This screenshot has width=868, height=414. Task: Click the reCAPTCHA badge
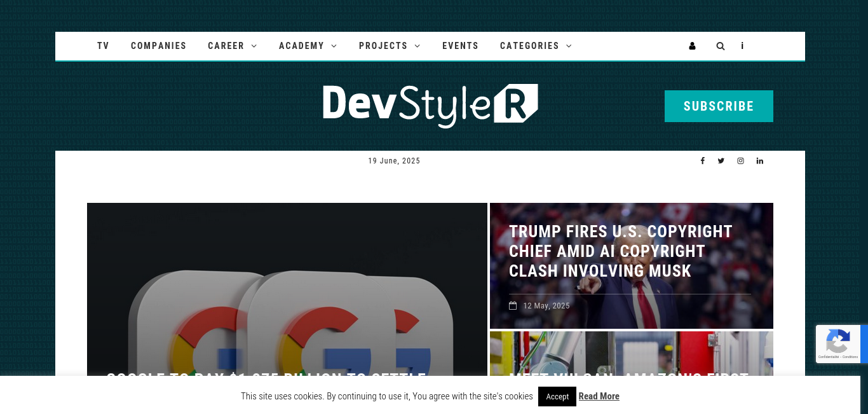click(841, 344)
